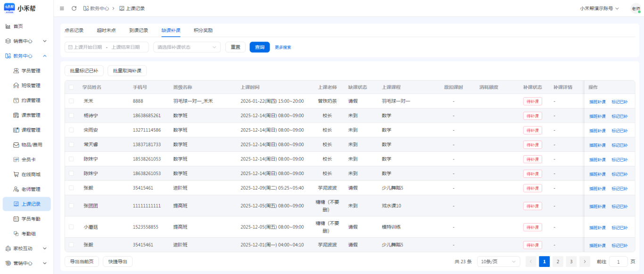This screenshot has width=644, height=274.
Task: Open 班级管理 in the sidebar
Action: tap(31, 85)
